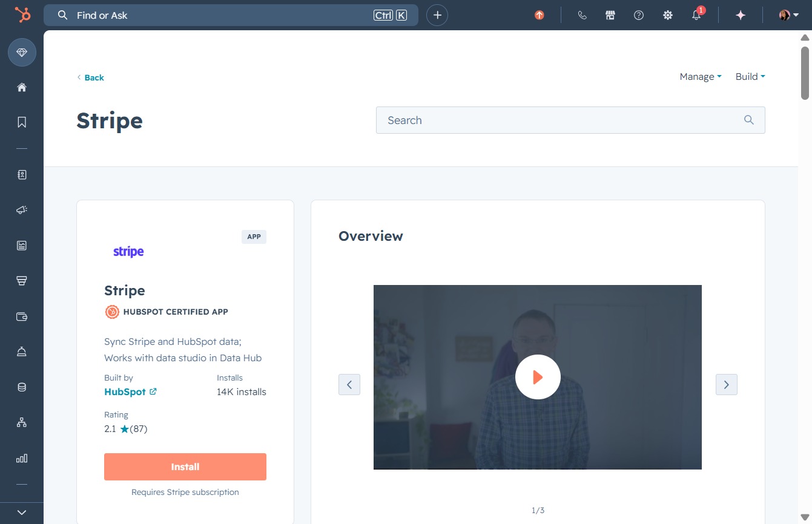Screen dimensions: 812x524
Task: Open the notifications bell
Action: pos(697,15)
